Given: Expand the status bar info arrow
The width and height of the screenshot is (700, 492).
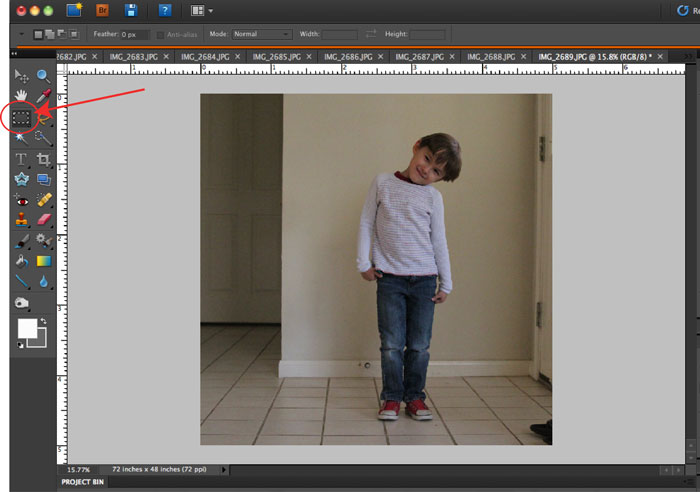Looking at the screenshot, I should tap(224, 470).
